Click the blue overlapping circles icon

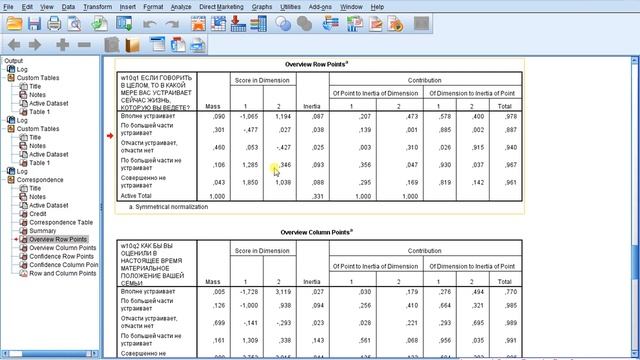(x=283, y=24)
